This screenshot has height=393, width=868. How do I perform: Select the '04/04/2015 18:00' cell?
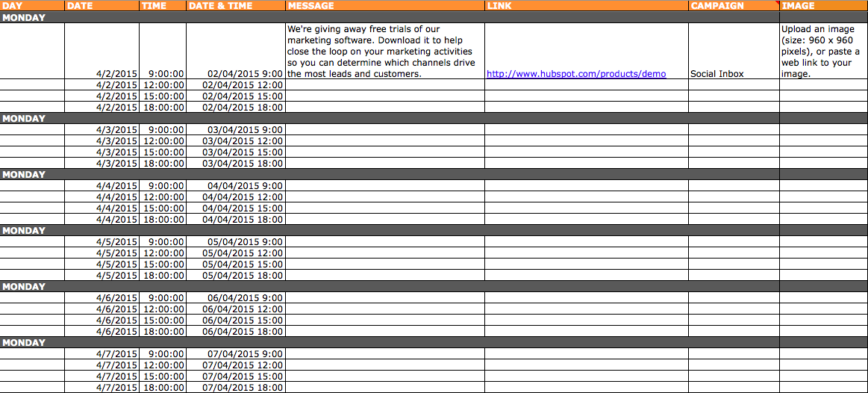236,219
